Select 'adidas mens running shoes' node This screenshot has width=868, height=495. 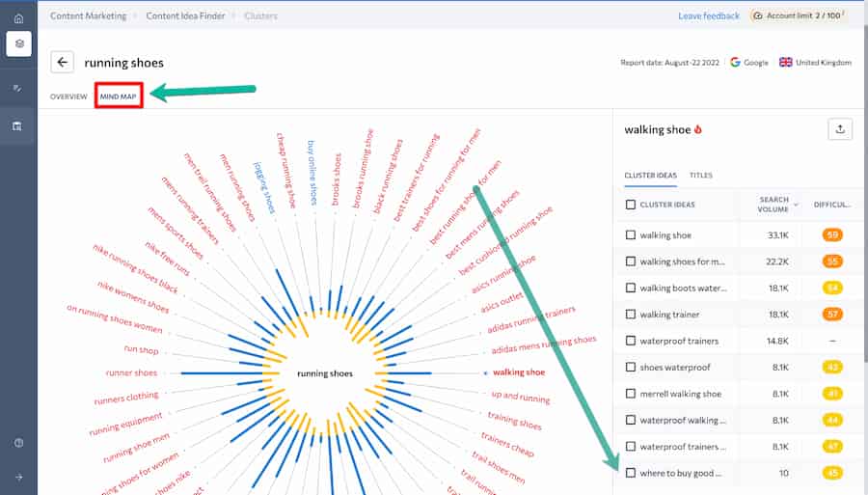544,344
